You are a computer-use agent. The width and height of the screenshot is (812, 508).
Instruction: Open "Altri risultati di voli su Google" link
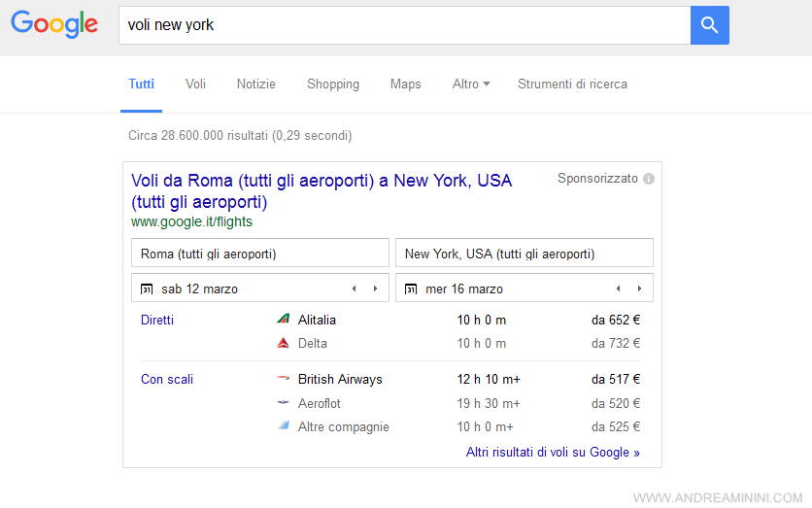(553, 452)
